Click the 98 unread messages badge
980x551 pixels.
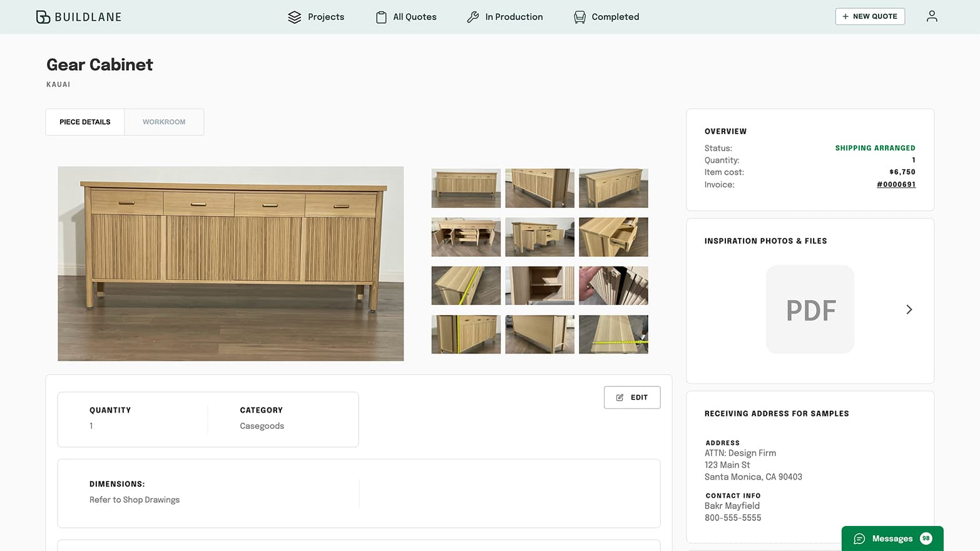(x=926, y=538)
